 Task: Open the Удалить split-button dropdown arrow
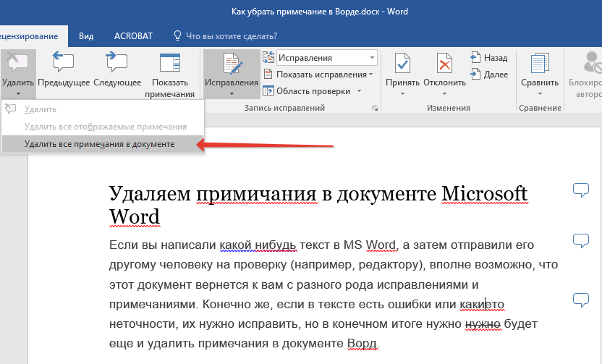(17, 93)
